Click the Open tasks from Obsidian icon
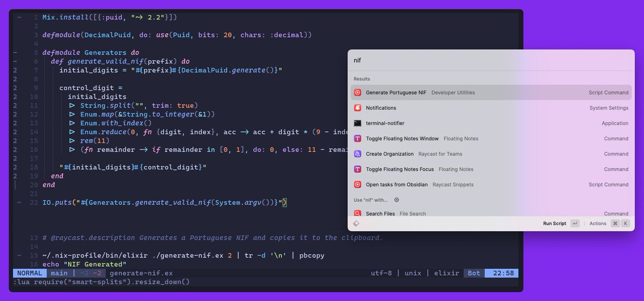Viewport: 644px width, 301px height. pyautogui.click(x=357, y=184)
